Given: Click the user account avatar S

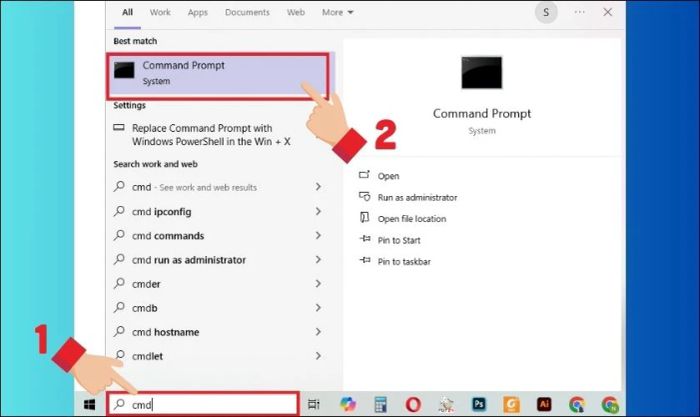Looking at the screenshot, I should [x=546, y=13].
